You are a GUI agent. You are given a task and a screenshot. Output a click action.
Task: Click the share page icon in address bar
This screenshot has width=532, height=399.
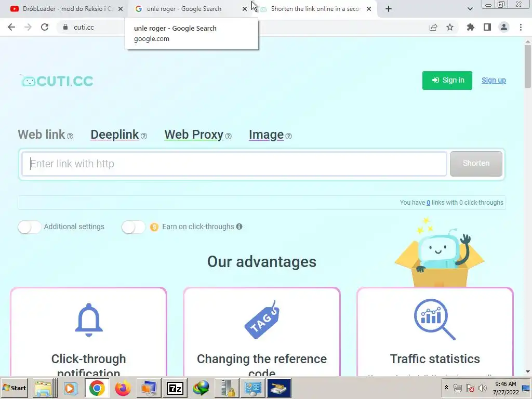coord(433,27)
